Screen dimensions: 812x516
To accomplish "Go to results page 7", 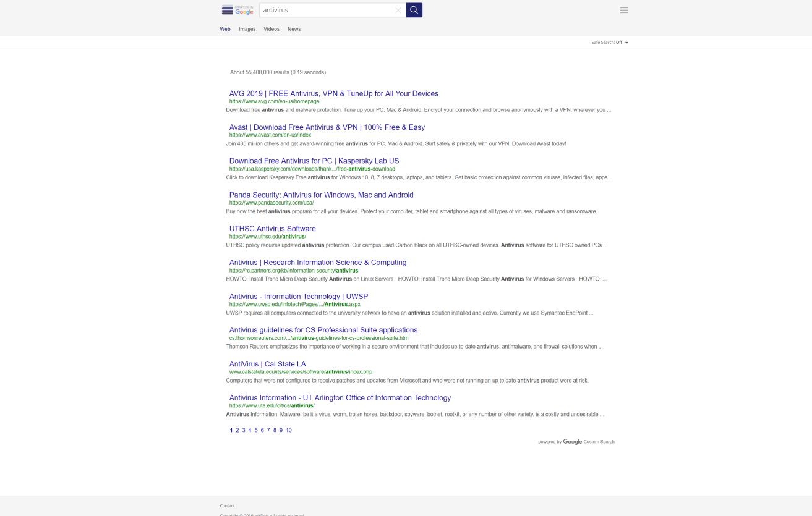I will click(x=268, y=430).
